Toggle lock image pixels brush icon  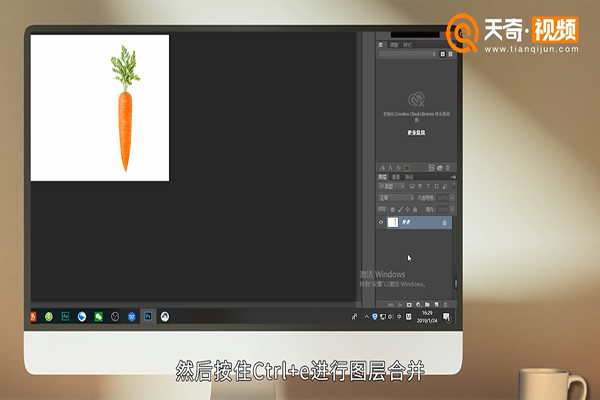point(400,209)
